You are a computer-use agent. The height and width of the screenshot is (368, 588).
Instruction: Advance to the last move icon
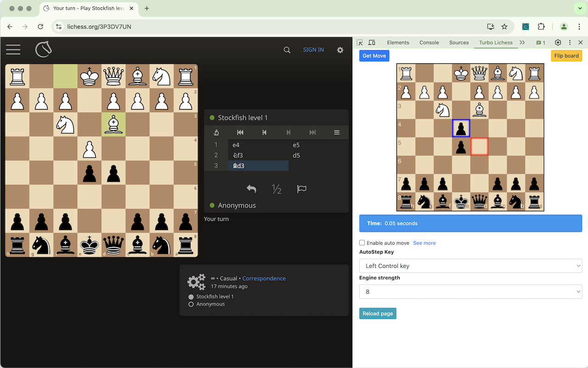pyautogui.click(x=313, y=132)
